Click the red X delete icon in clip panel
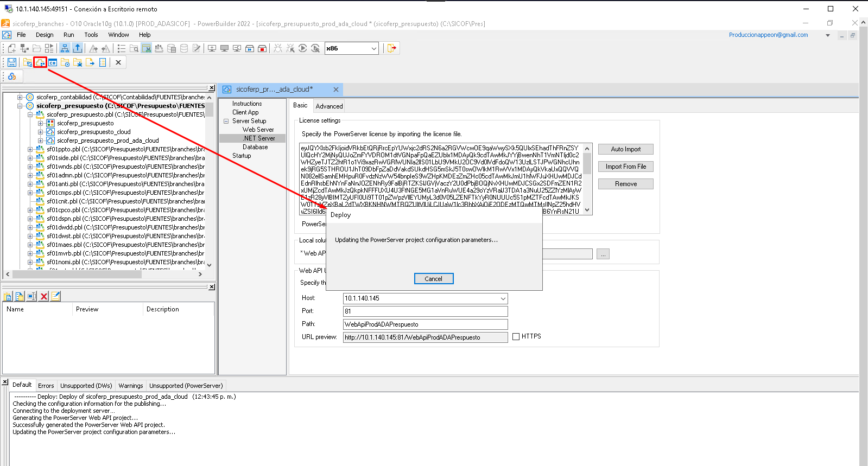868x466 pixels. coord(44,296)
